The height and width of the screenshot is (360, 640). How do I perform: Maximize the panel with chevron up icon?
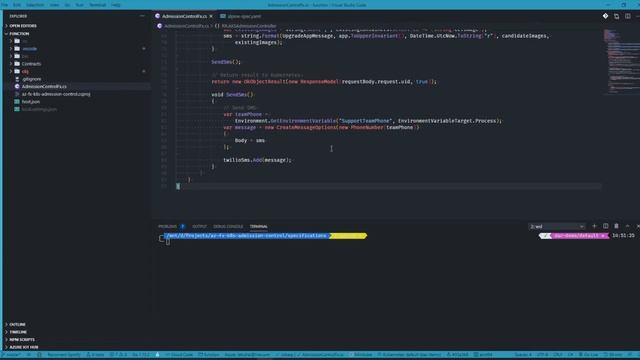[627, 226]
